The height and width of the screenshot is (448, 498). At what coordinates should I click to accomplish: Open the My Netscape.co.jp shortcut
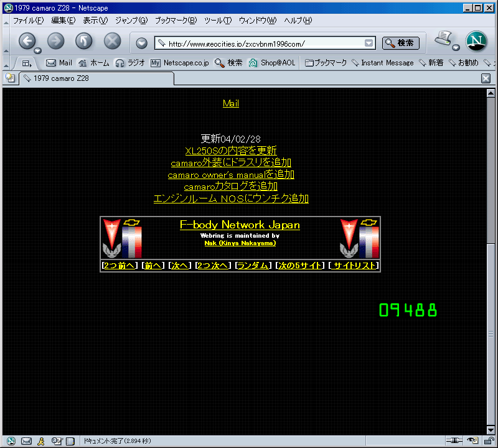(180, 63)
